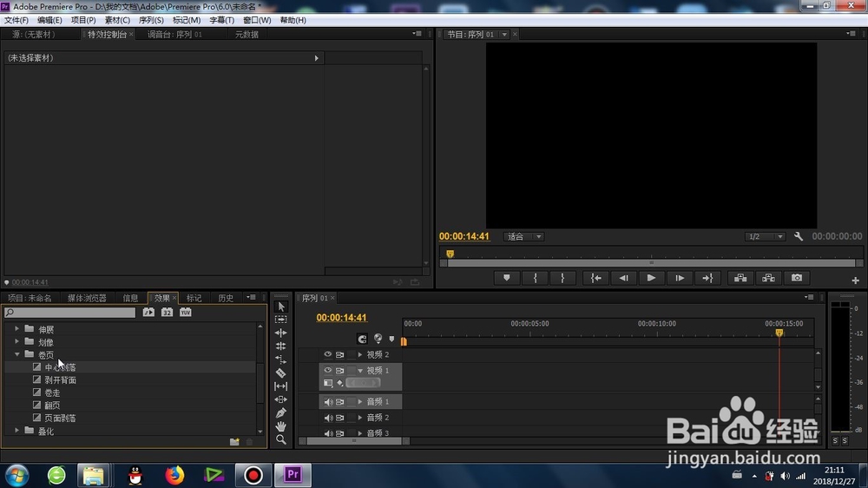Mute speaker on 音频 2 track

(x=328, y=418)
